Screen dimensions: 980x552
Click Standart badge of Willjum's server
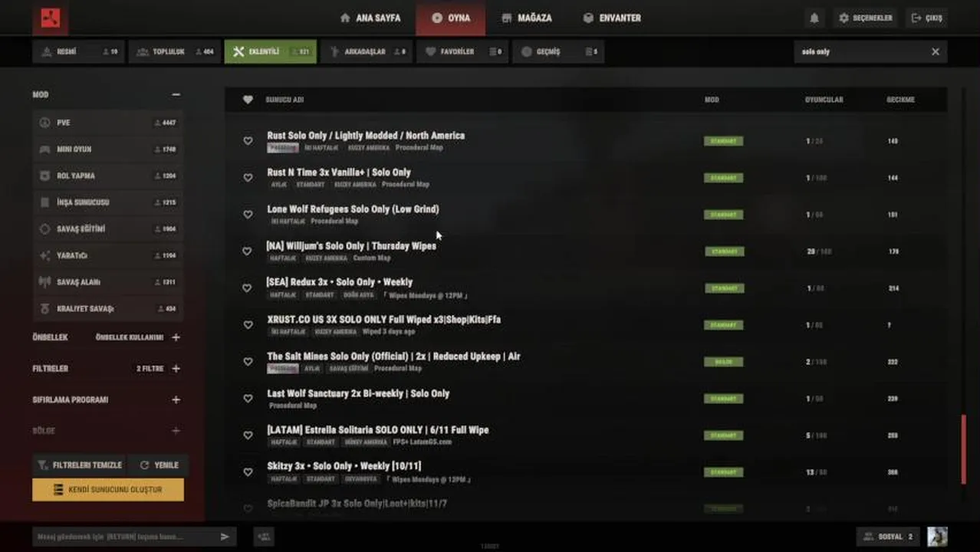pos(724,251)
